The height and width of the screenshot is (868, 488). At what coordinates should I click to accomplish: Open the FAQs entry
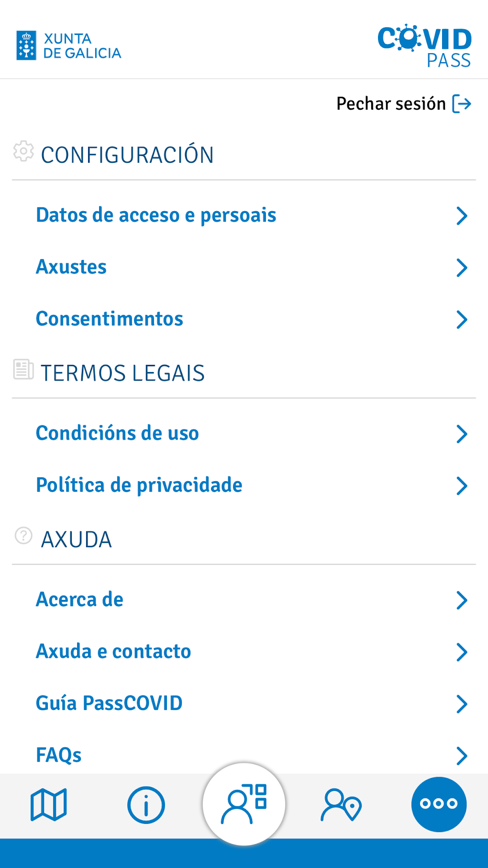coord(59,755)
